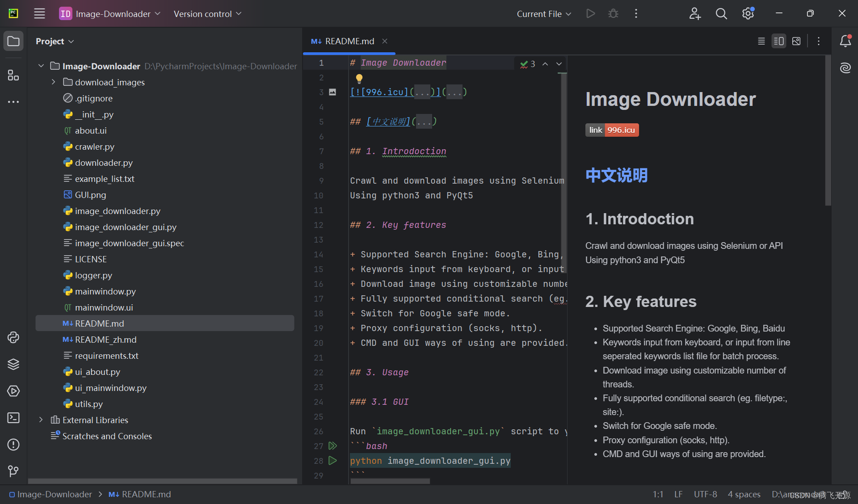Image resolution: width=858 pixels, height=504 pixels.
Task: Open the Image-Downloader project dropdown
Action: click(110, 14)
